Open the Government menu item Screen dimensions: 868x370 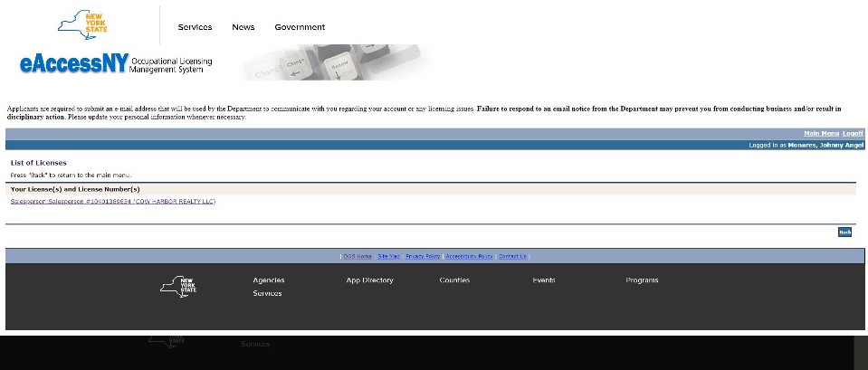(300, 27)
